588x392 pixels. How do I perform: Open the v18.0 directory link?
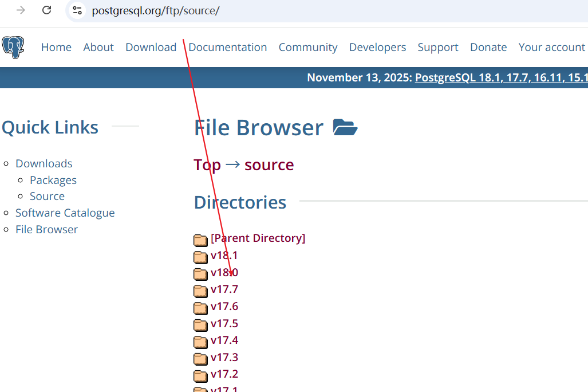coord(224,272)
